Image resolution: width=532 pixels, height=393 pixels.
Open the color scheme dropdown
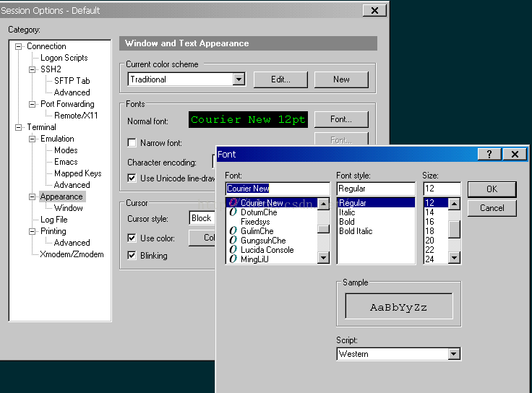(x=239, y=79)
